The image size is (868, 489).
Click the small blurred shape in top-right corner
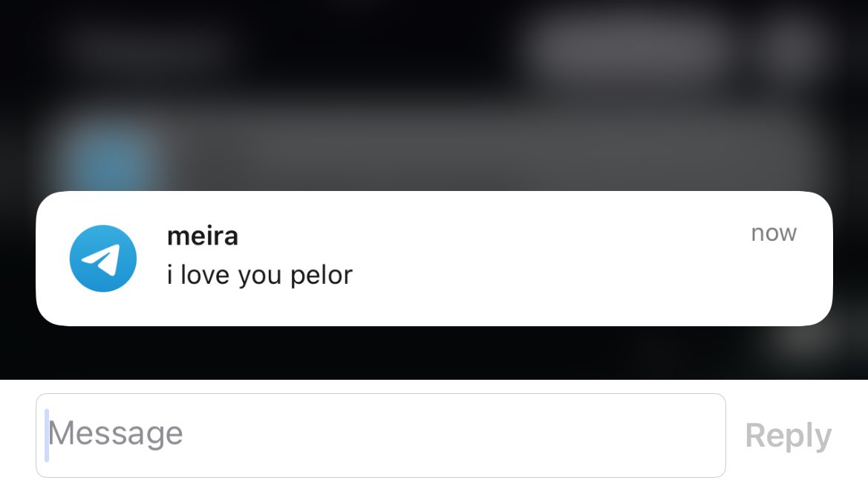pos(794,45)
